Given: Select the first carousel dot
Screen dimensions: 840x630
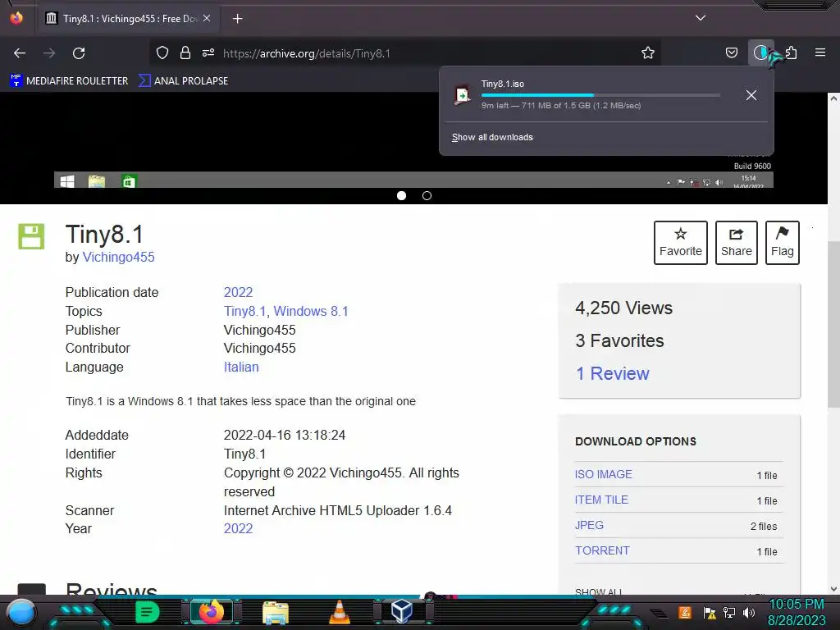Looking at the screenshot, I should pos(401,195).
